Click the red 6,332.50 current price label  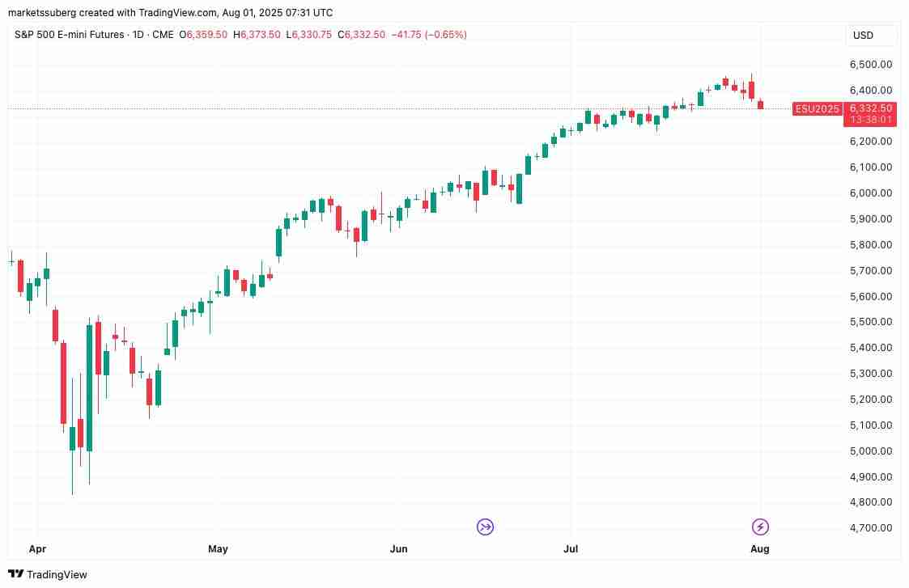[871, 108]
